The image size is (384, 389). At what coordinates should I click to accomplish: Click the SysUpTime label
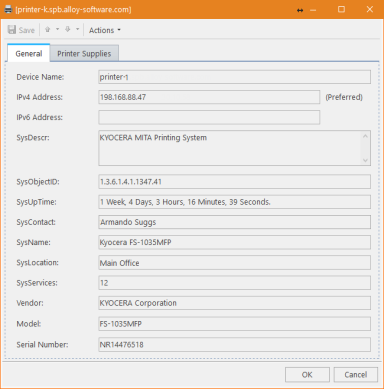pyautogui.click(x=36, y=202)
